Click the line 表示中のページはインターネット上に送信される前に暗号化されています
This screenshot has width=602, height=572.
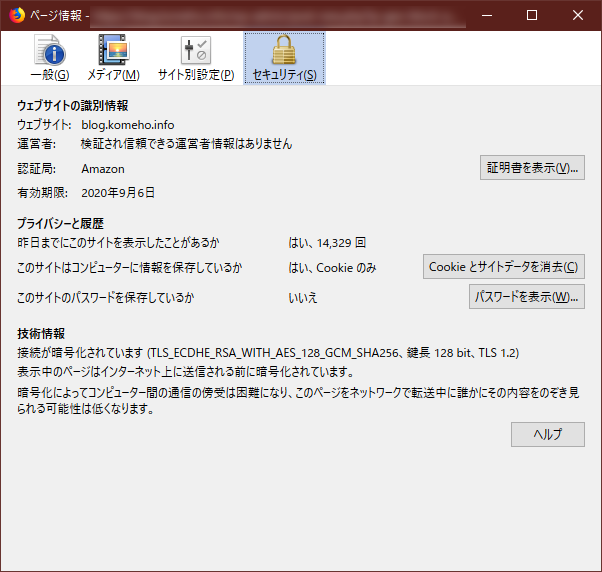(x=185, y=371)
